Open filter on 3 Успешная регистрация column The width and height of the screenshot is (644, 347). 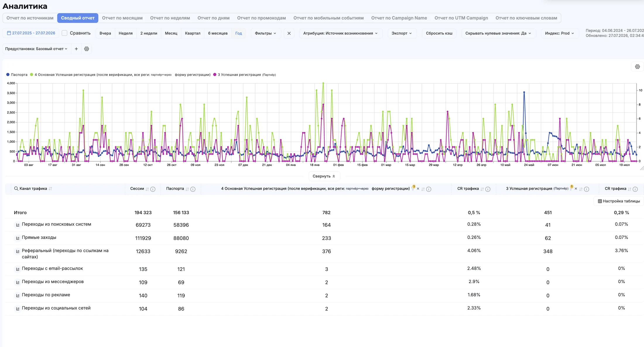pos(571,188)
